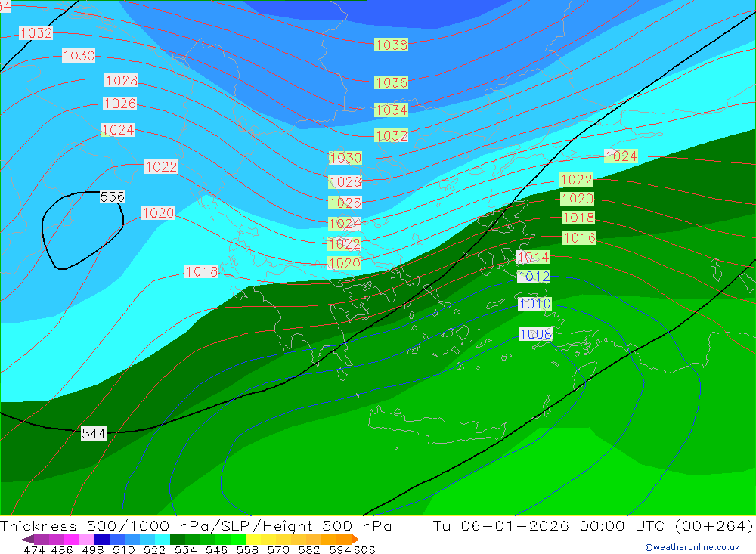Viewport: 756px width, 554px height.
Task: Click the legend value 534
Action: [185, 549]
